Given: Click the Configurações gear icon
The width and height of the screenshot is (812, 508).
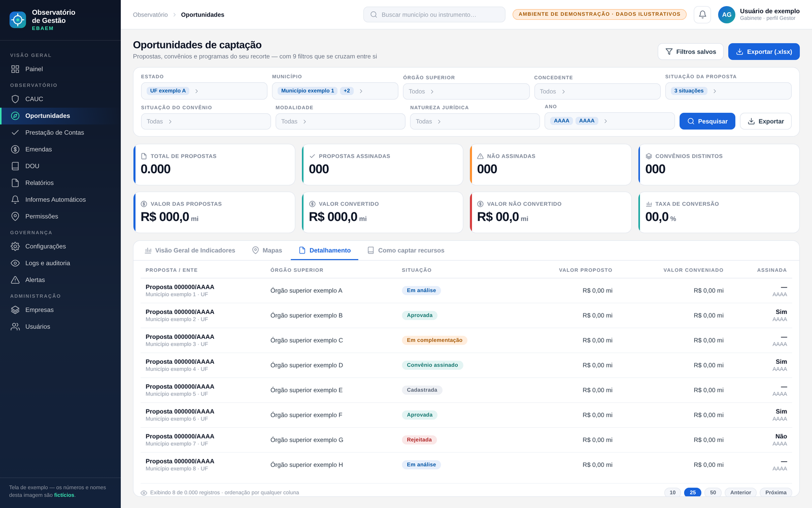Looking at the screenshot, I should 15,246.
